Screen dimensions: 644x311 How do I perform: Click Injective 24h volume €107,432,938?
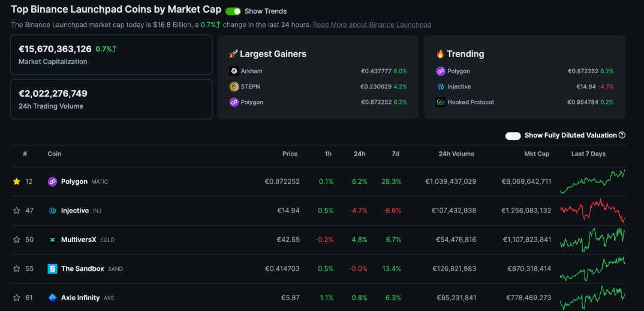coord(454,211)
